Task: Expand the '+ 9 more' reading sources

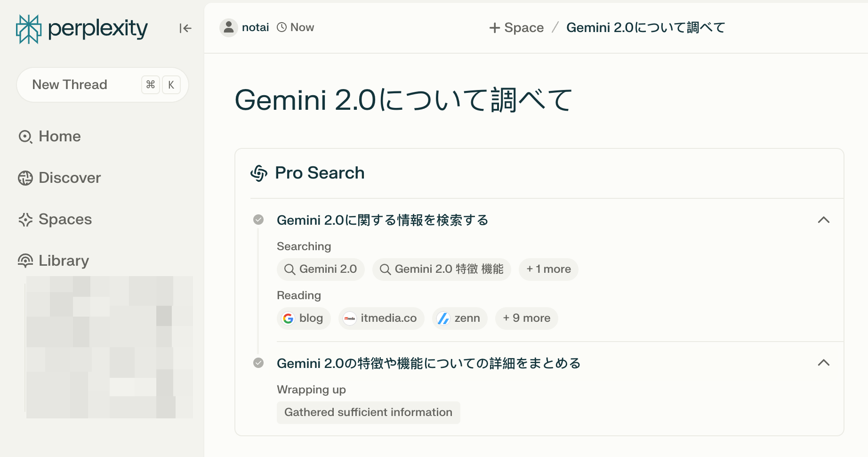Action: click(526, 318)
